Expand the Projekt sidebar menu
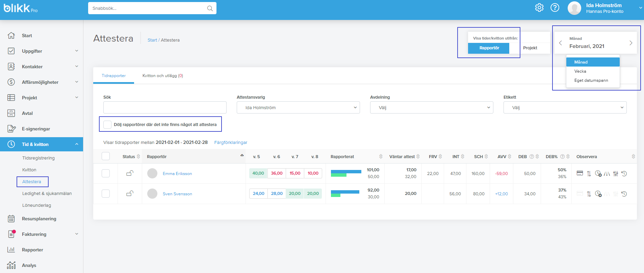The height and width of the screenshot is (273, 644). [x=77, y=97]
